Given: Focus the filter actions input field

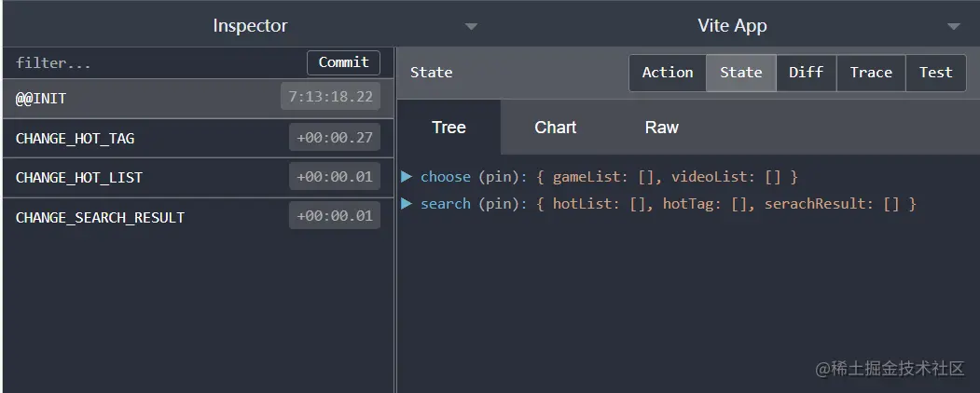Looking at the screenshot, I should 154,63.
